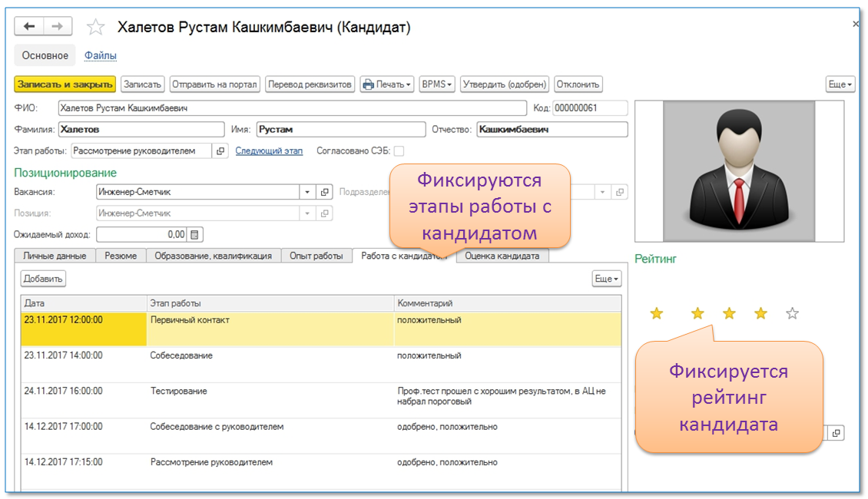The image size is (868, 499).
Task: Switch to the Личные данные tab
Action: 55,256
